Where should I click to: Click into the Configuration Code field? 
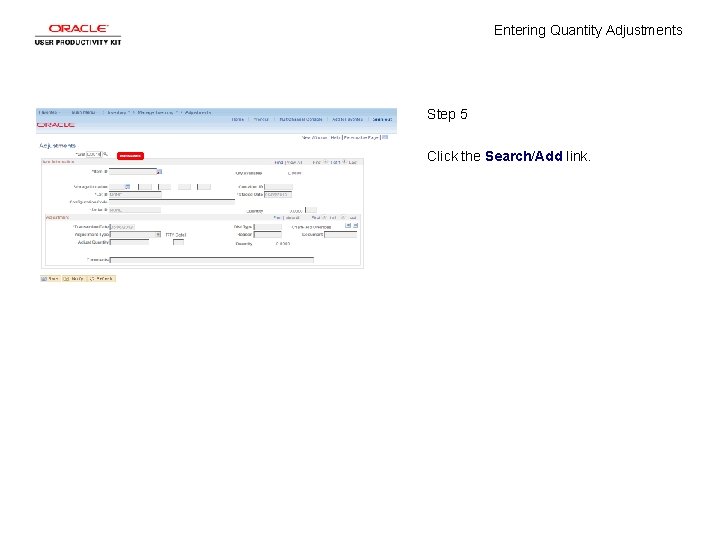(x=172, y=202)
